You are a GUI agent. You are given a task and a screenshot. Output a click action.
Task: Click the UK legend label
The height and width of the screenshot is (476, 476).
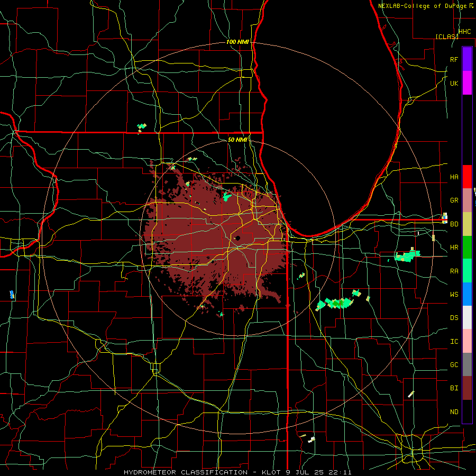[454, 83]
